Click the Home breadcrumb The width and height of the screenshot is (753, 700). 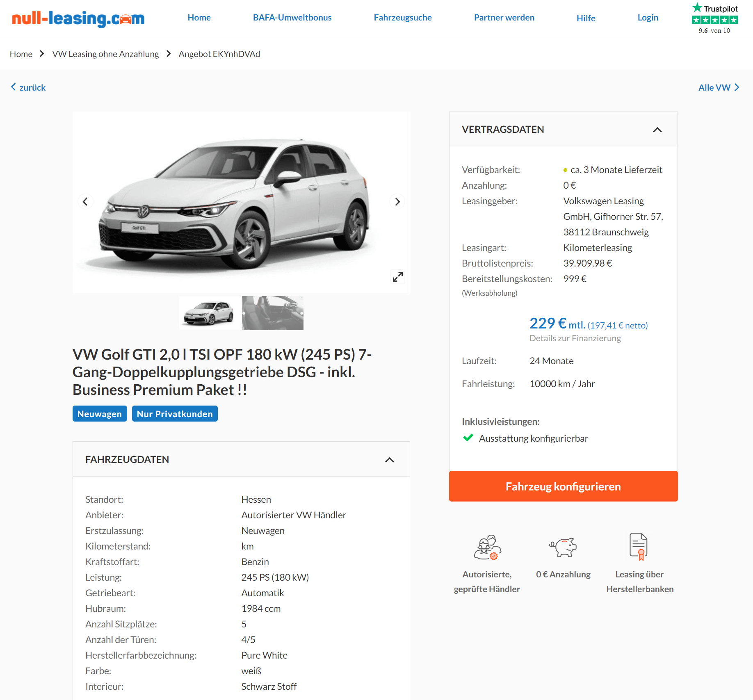click(21, 54)
